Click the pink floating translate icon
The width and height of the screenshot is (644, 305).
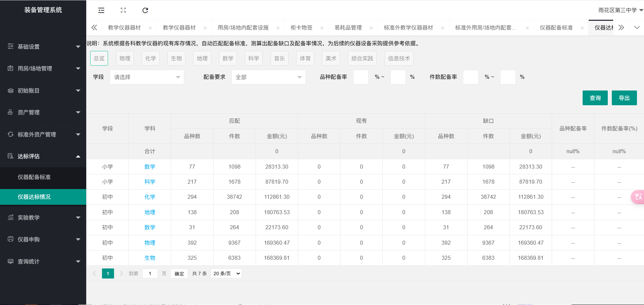(638, 197)
